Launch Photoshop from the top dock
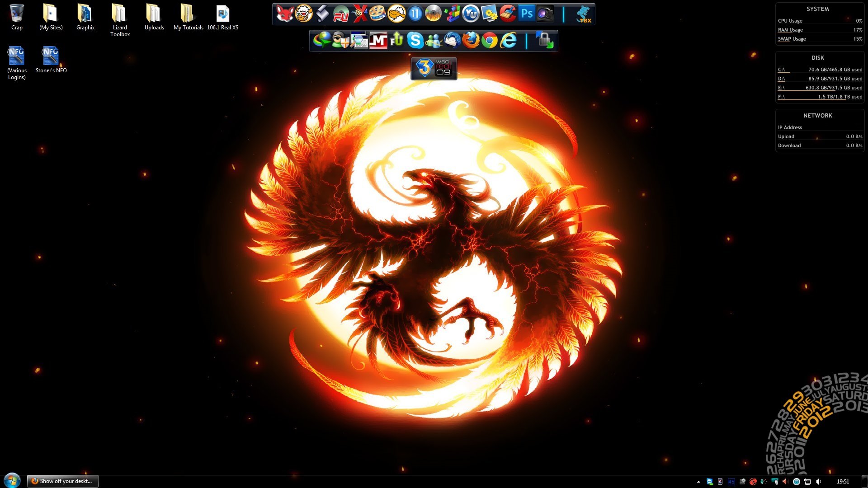The width and height of the screenshot is (868, 488). (527, 14)
